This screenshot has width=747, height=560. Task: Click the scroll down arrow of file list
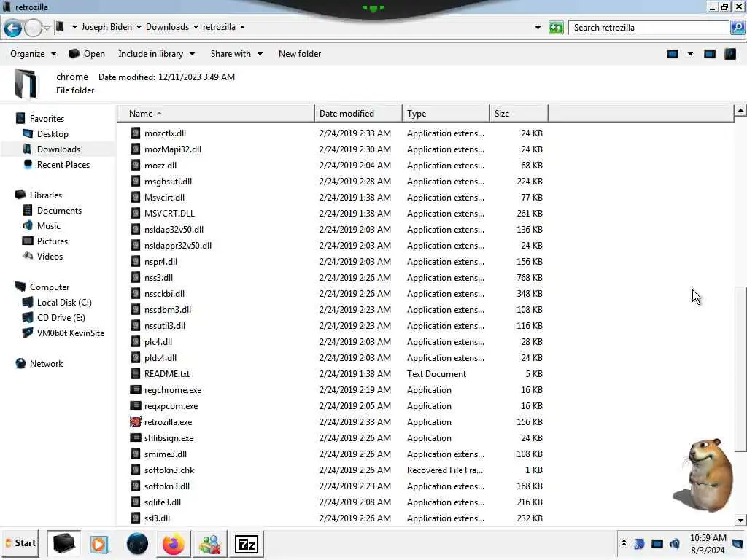(x=740, y=520)
